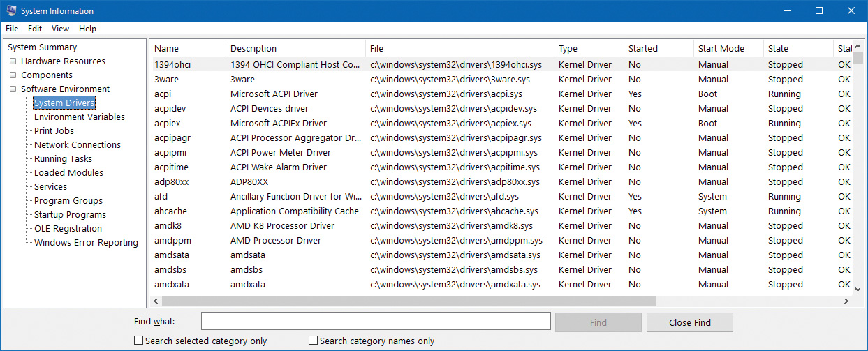Expand the Components tree node
Image resolution: width=868 pixels, height=351 pixels.
click(13, 75)
